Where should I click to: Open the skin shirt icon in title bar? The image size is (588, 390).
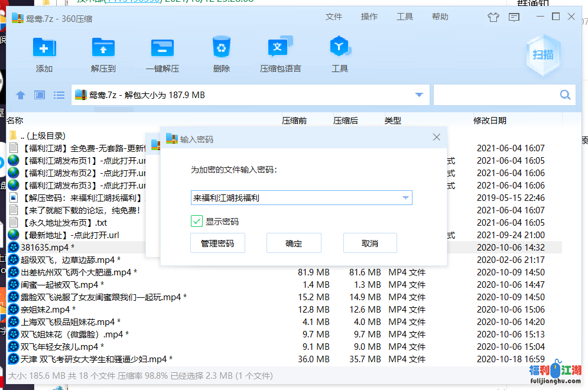tap(493, 17)
